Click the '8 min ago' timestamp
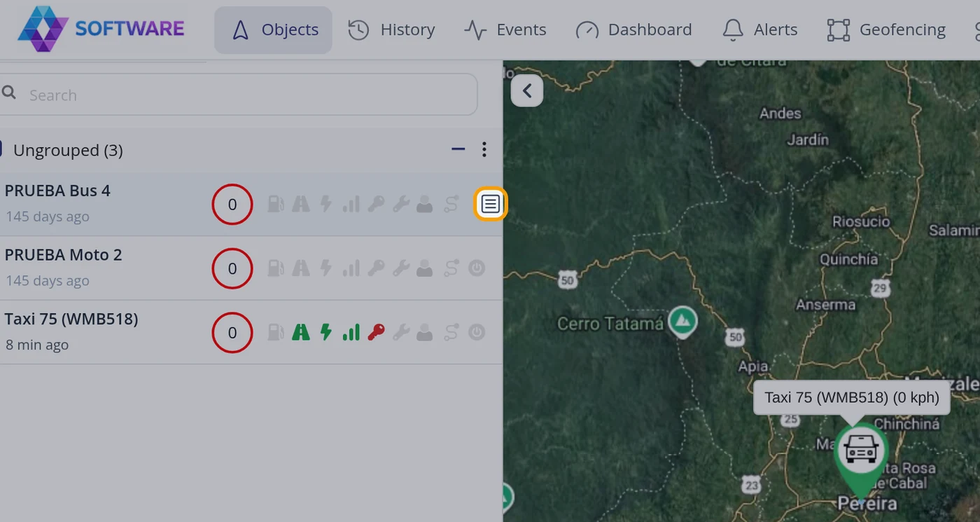980x522 pixels. point(37,345)
